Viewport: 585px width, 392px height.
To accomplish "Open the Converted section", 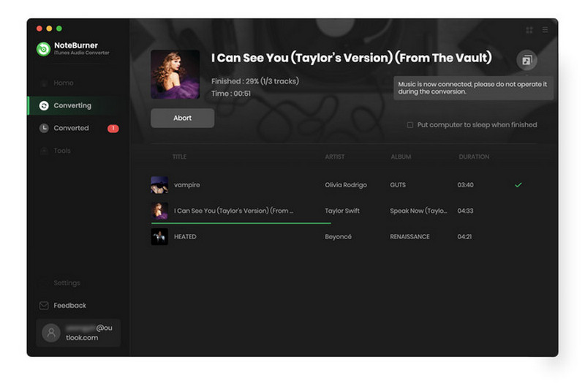I will (x=71, y=128).
